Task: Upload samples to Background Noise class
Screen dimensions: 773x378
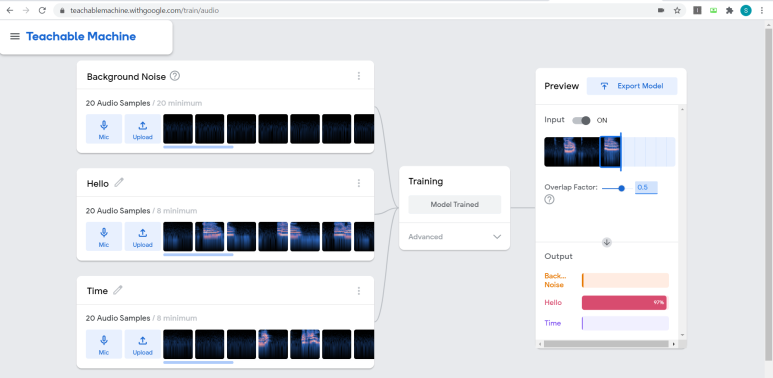Action: (142, 129)
